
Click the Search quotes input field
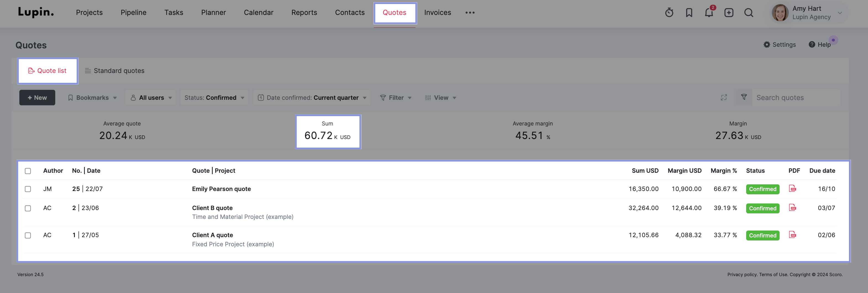795,98
